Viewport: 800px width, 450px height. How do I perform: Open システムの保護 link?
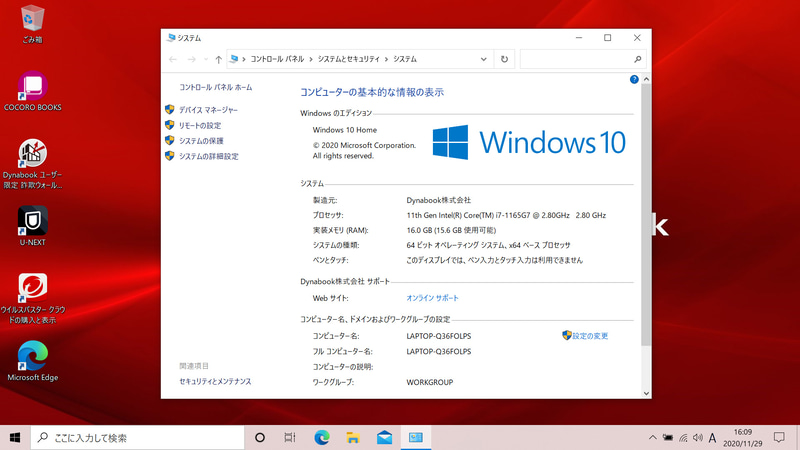pyautogui.click(x=201, y=141)
